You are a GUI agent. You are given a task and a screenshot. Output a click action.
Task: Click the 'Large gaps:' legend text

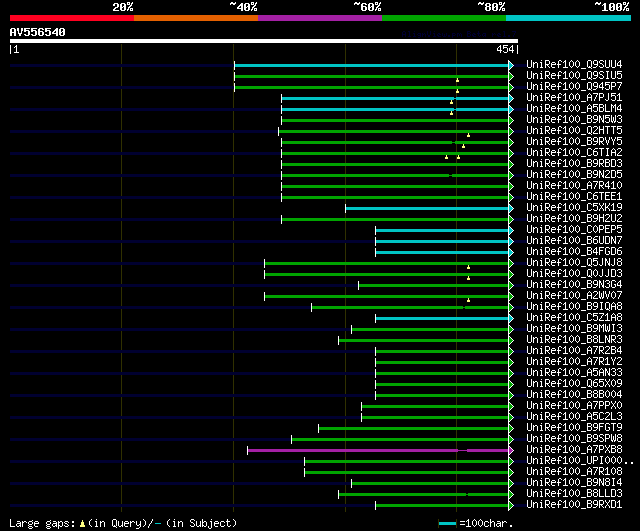click(42, 524)
